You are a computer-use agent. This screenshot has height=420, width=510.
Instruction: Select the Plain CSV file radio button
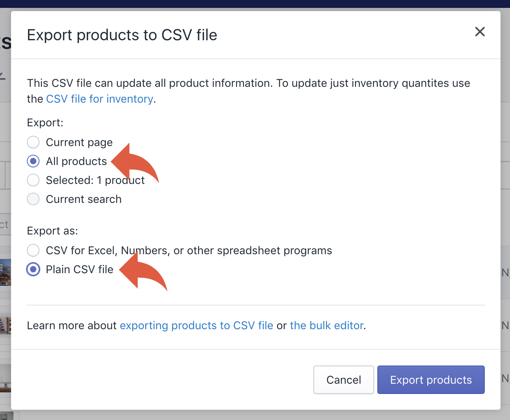(33, 269)
